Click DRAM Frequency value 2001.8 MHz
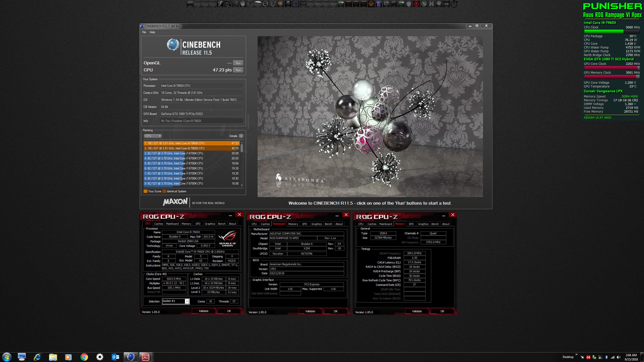Image resolution: width=644 pixels, height=362 pixels. (x=414, y=253)
